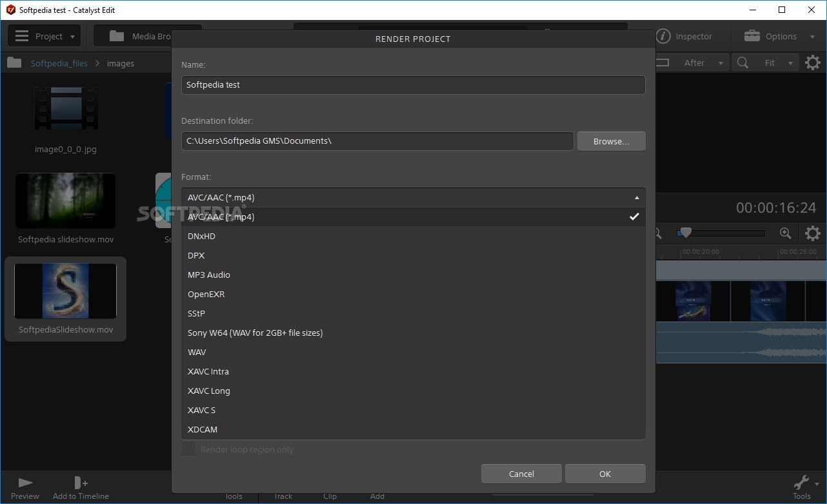Click the Name field in Render Project

413,85
